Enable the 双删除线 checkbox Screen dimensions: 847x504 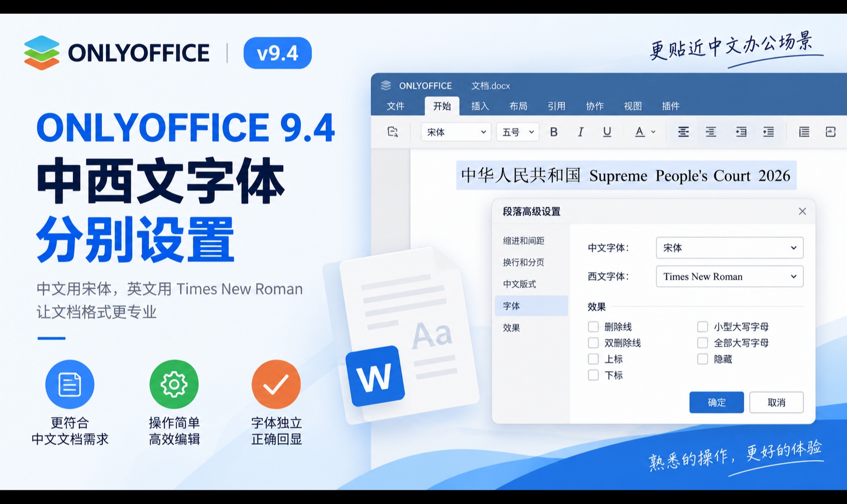click(x=593, y=343)
